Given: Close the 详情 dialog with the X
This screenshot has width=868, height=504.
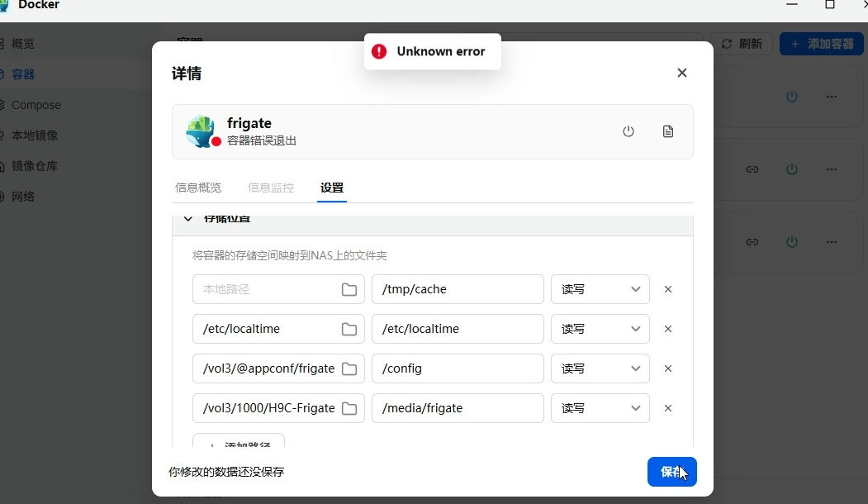Looking at the screenshot, I should (x=682, y=73).
